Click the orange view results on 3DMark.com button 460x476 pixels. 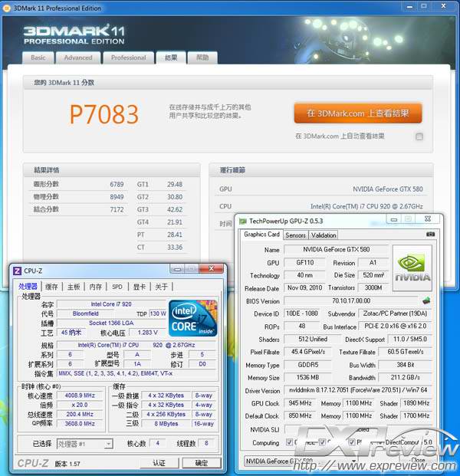coord(357,113)
